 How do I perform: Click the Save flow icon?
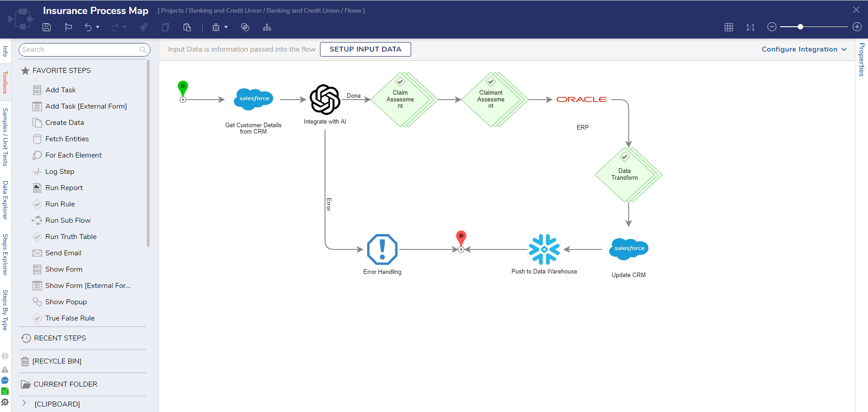pyautogui.click(x=47, y=27)
